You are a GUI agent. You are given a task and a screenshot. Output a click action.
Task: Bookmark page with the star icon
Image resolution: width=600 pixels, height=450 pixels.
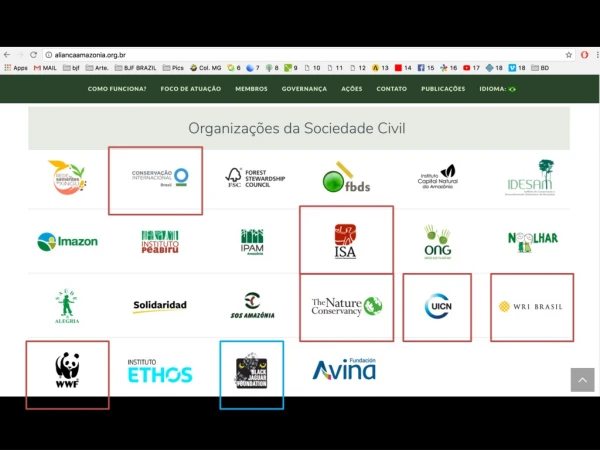(x=569, y=55)
